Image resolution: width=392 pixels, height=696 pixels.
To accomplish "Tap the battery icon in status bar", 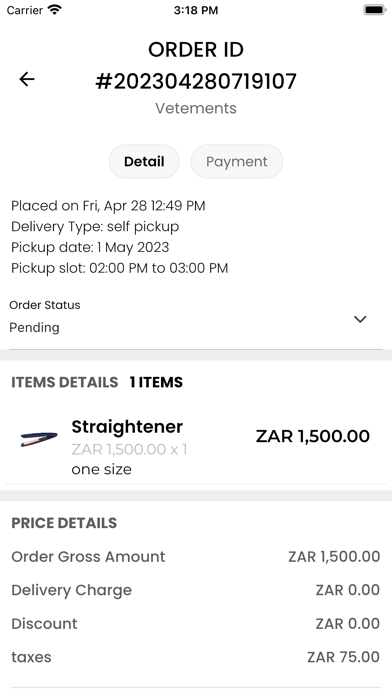I will [375, 10].
